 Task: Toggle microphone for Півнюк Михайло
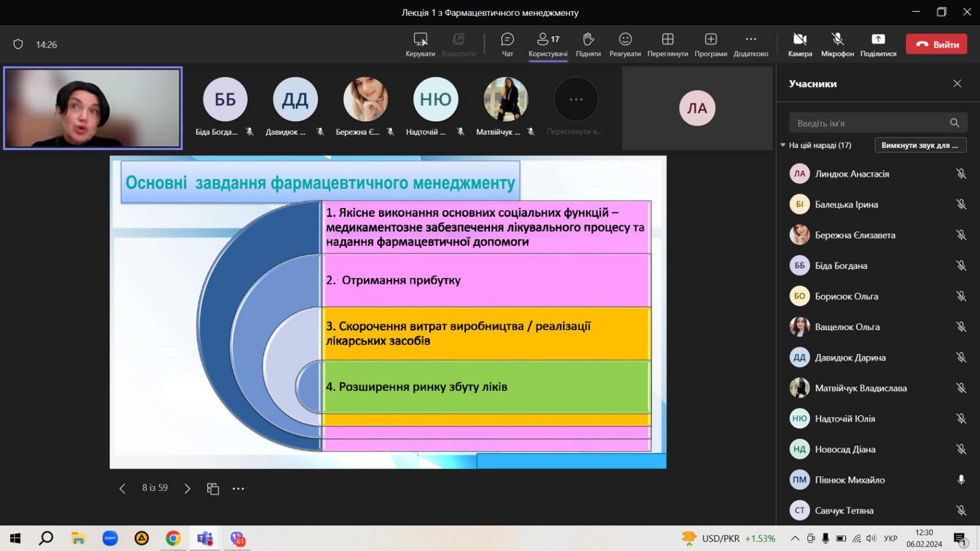(961, 480)
